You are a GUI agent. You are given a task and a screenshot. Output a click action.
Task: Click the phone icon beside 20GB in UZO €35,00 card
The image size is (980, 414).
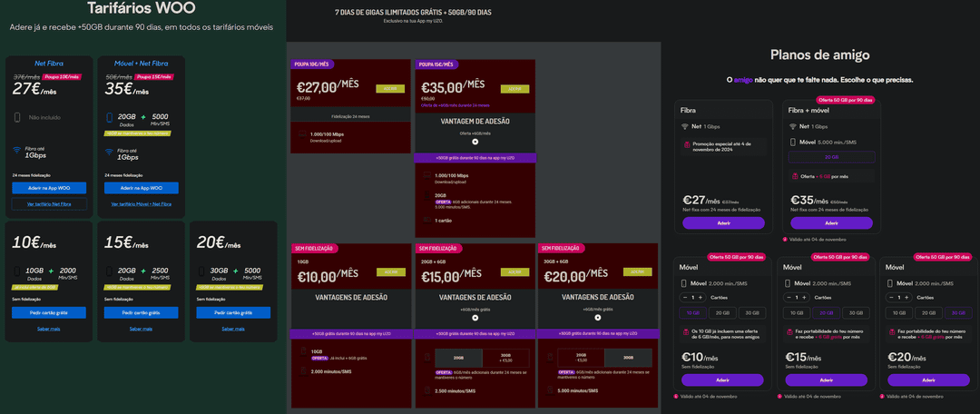click(426, 196)
